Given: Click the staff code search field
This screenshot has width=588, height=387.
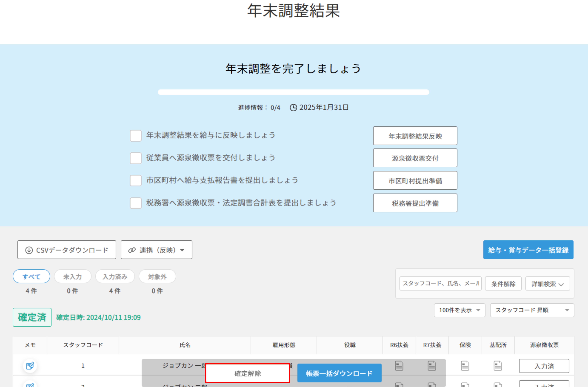Looking at the screenshot, I should 440,283.
